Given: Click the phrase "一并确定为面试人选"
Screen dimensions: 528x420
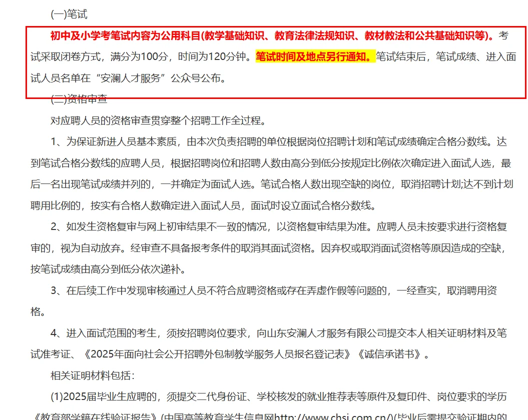Looking at the screenshot, I should [x=206, y=184].
